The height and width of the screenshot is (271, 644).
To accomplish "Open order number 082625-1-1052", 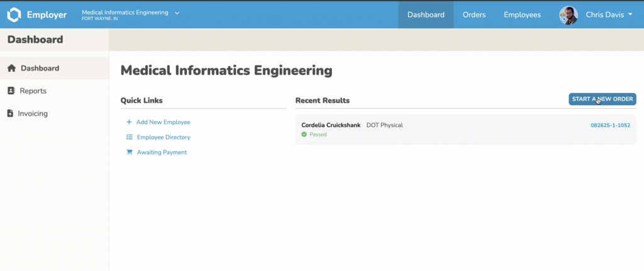I will (610, 125).
